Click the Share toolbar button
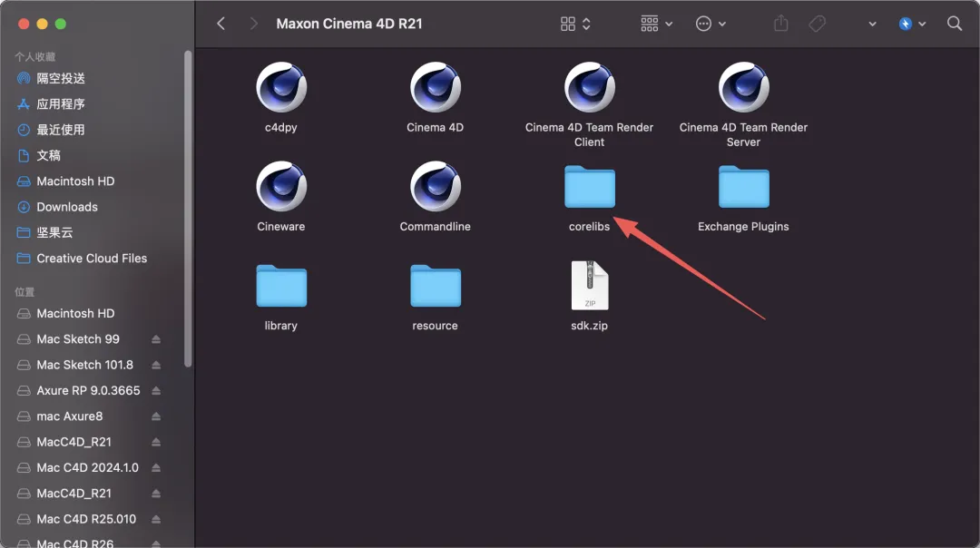 [x=780, y=24]
